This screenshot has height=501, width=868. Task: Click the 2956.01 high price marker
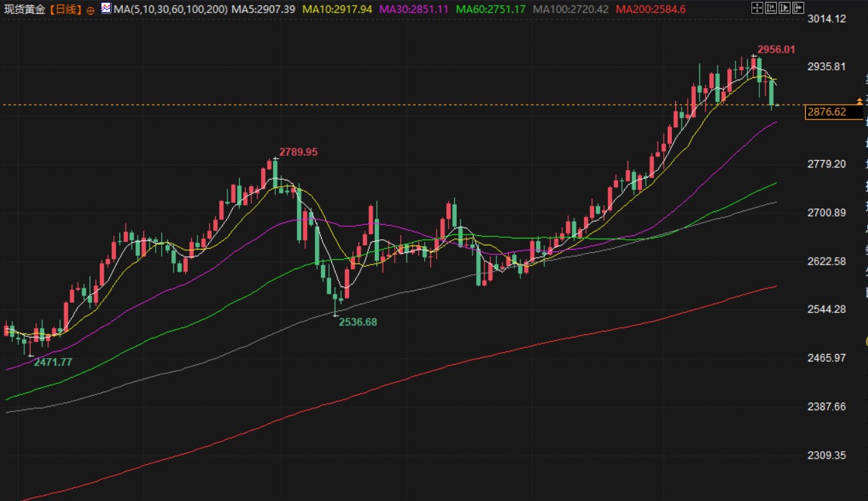pyautogui.click(x=776, y=50)
